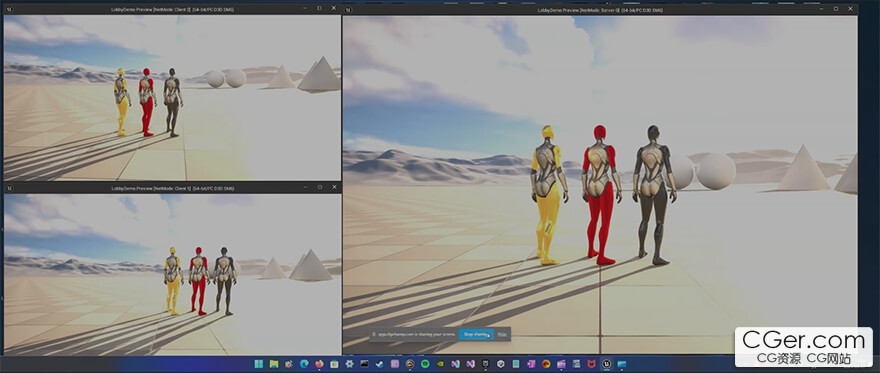Maximize the Client 2 preview window
The height and width of the screenshot is (373, 880).
click(x=319, y=8)
